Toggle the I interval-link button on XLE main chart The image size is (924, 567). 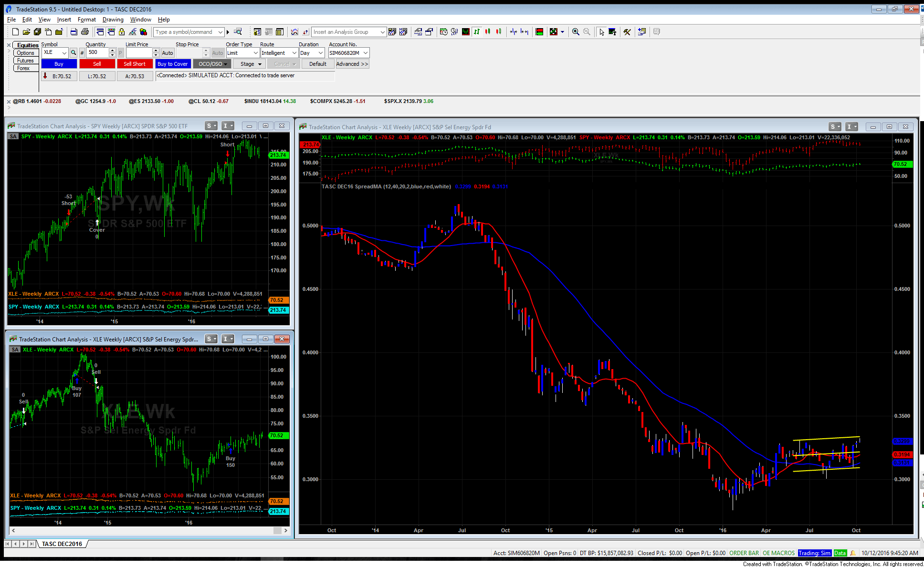[851, 127]
